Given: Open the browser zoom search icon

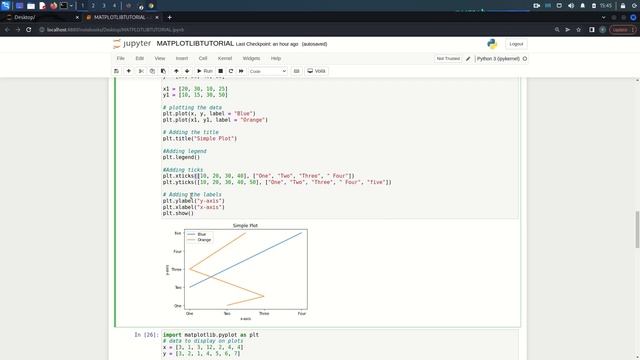Looking at the screenshot, I should click(557, 30).
